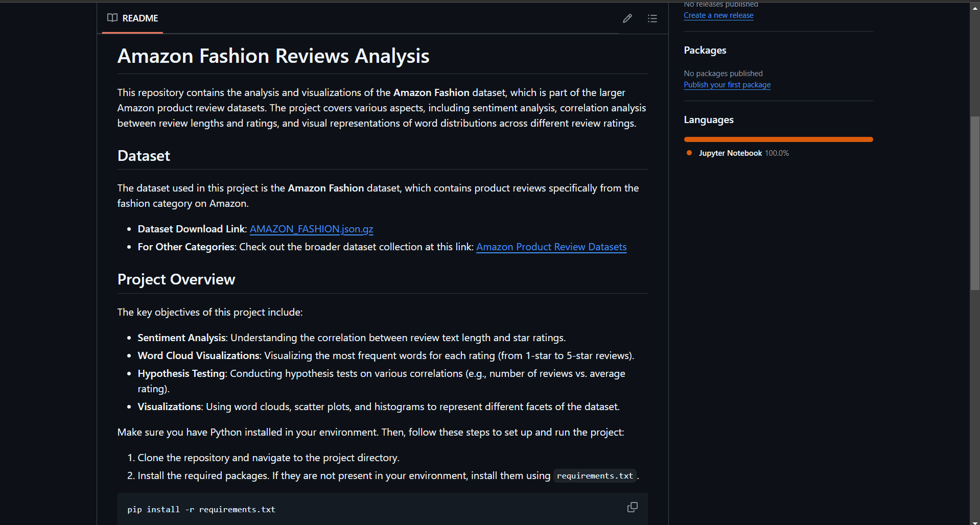Click the Amazon Fashion Reviews Analysis title
The width and height of the screenshot is (980, 525).
[273, 56]
